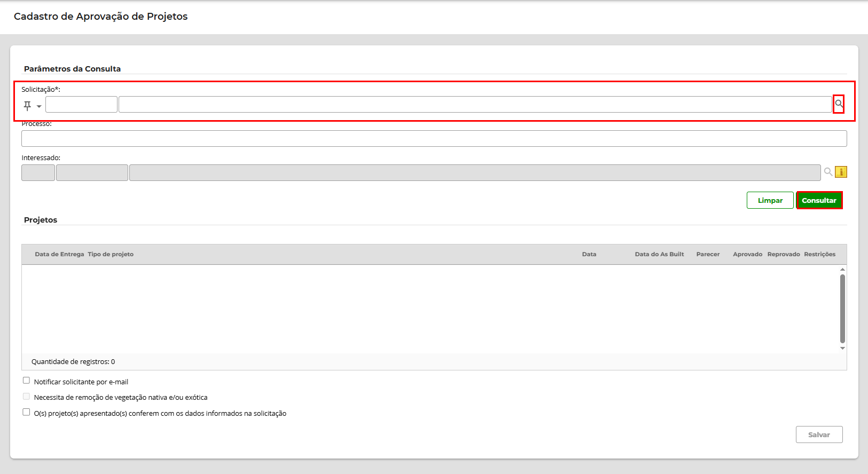Sort by Data de Entrega column header
Screen dimensions: 868x474
59,254
